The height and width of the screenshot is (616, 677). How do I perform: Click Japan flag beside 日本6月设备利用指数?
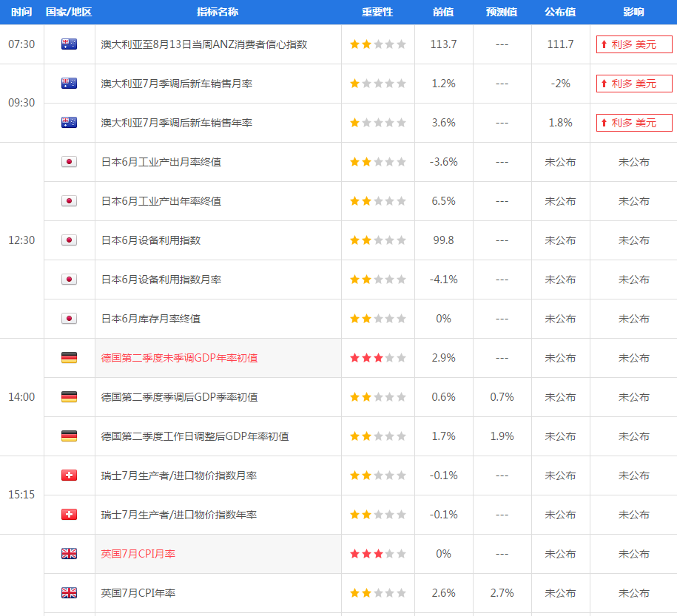69,240
